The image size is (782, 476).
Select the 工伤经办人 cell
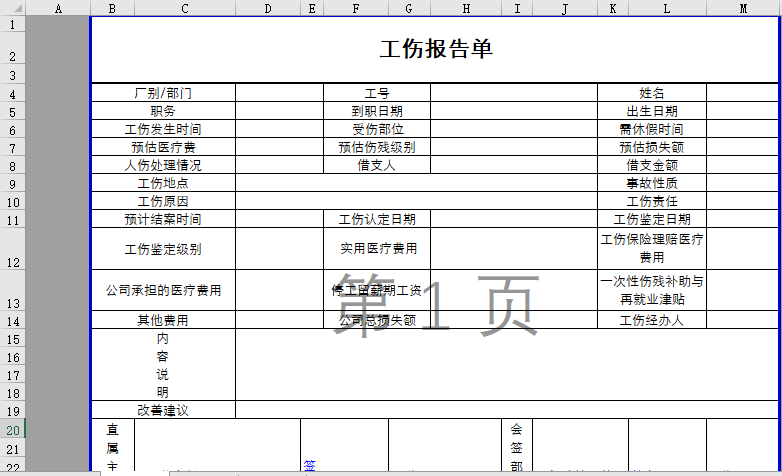click(x=652, y=321)
